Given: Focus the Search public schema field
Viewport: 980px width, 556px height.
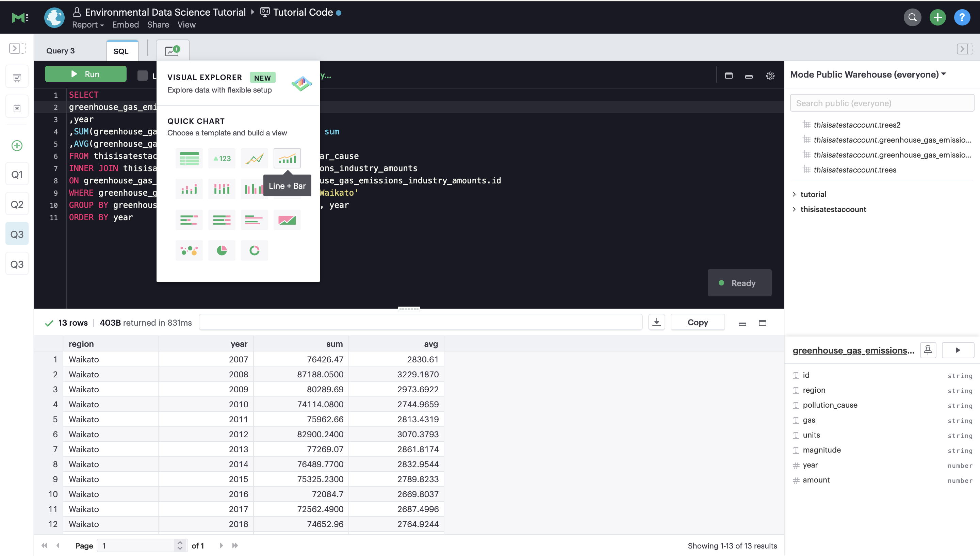Looking at the screenshot, I should point(882,103).
